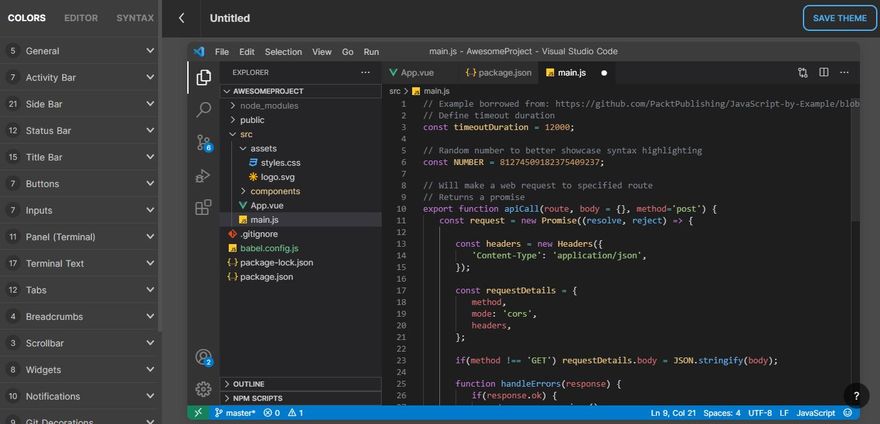Click the Untitled theme name field
Screen dimensions: 880x424
[230, 18]
